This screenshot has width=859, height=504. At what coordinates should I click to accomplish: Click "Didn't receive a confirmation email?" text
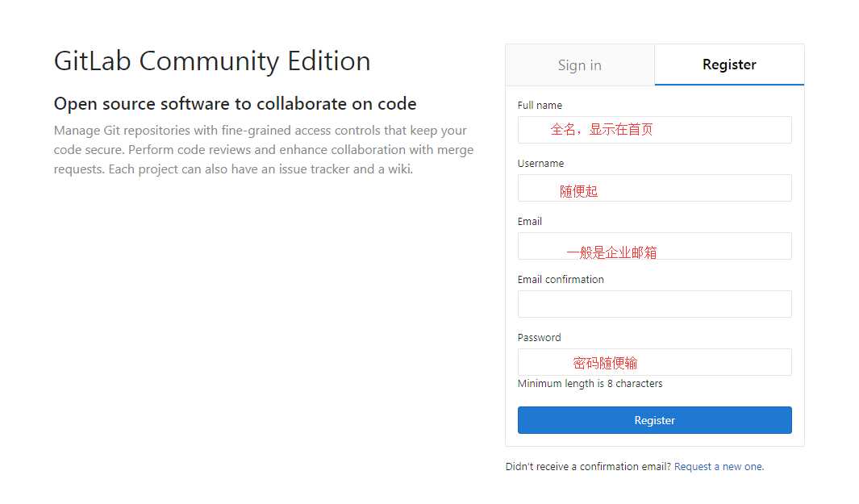click(x=588, y=467)
